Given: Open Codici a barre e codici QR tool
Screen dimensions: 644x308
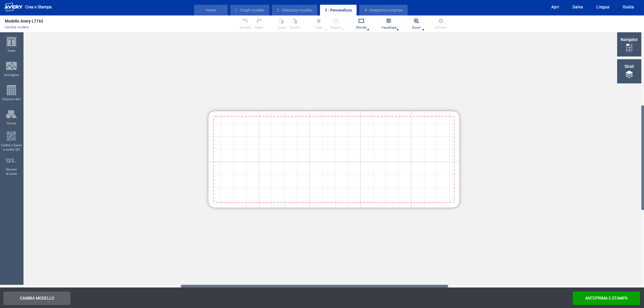Looking at the screenshot, I should tap(11, 140).
